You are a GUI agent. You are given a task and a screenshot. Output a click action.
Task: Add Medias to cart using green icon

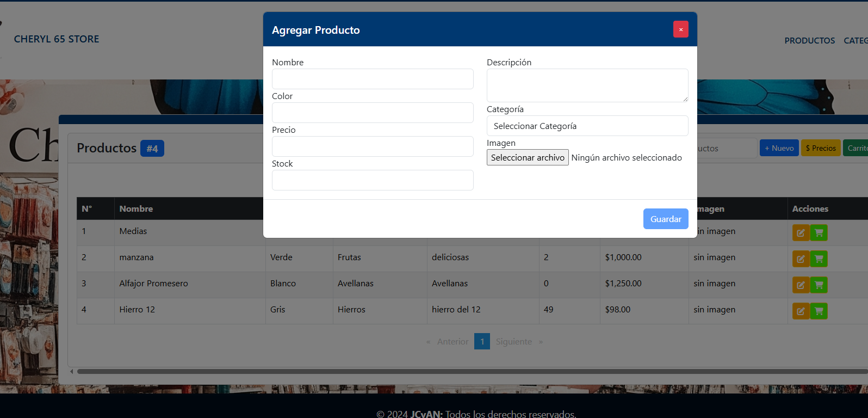(819, 233)
